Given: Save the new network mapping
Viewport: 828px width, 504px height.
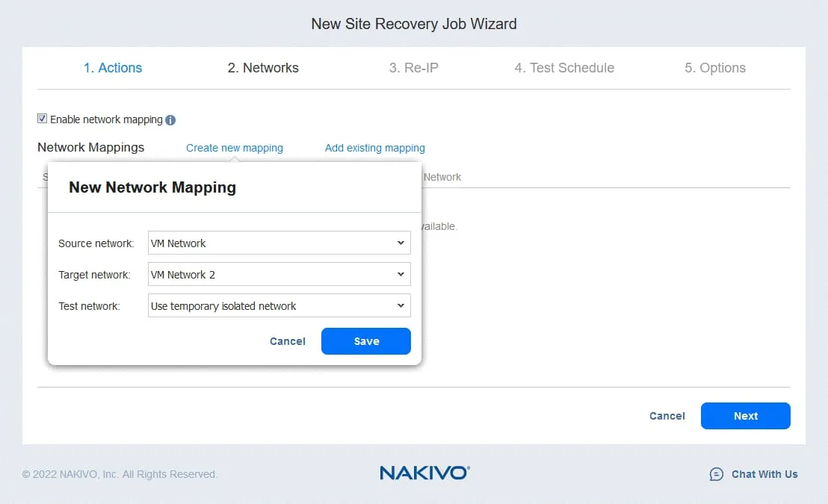Looking at the screenshot, I should point(365,341).
